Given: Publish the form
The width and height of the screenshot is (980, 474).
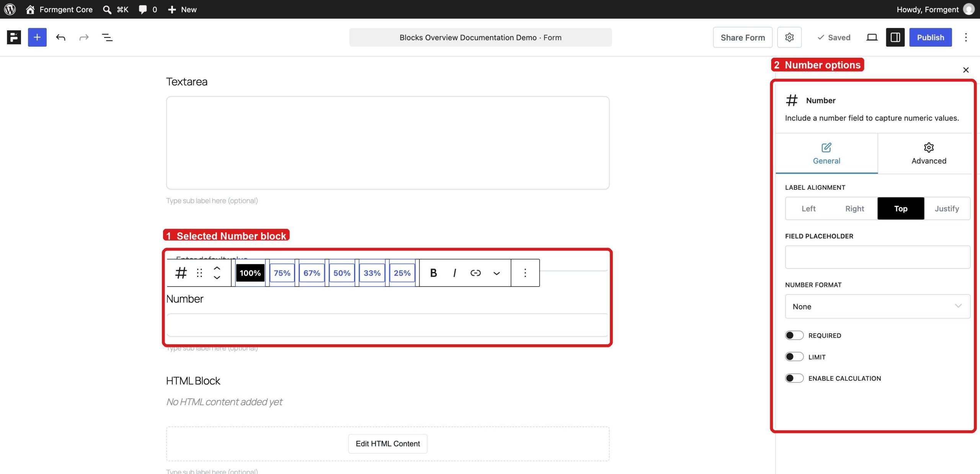Looking at the screenshot, I should click(931, 37).
